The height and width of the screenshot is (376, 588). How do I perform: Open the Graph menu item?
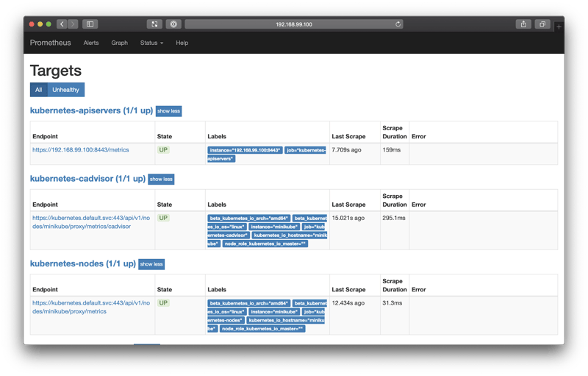click(119, 43)
